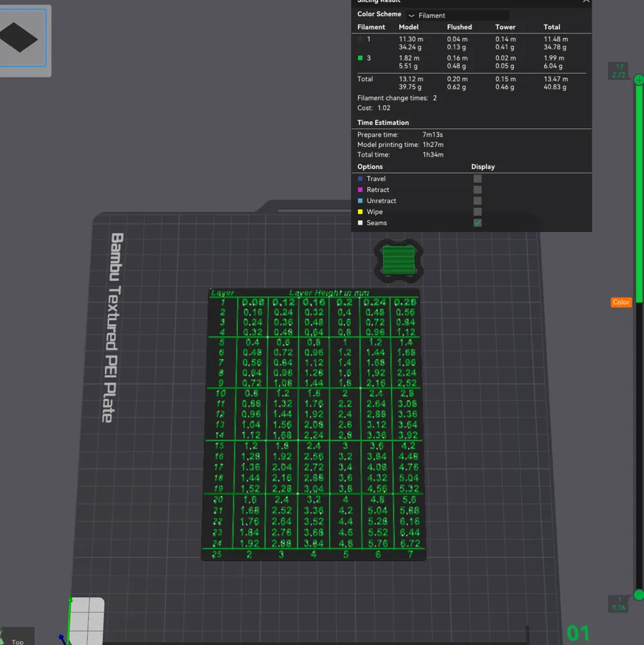Click the green plate number 01
The height and width of the screenshot is (645, 644).
coord(578,633)
